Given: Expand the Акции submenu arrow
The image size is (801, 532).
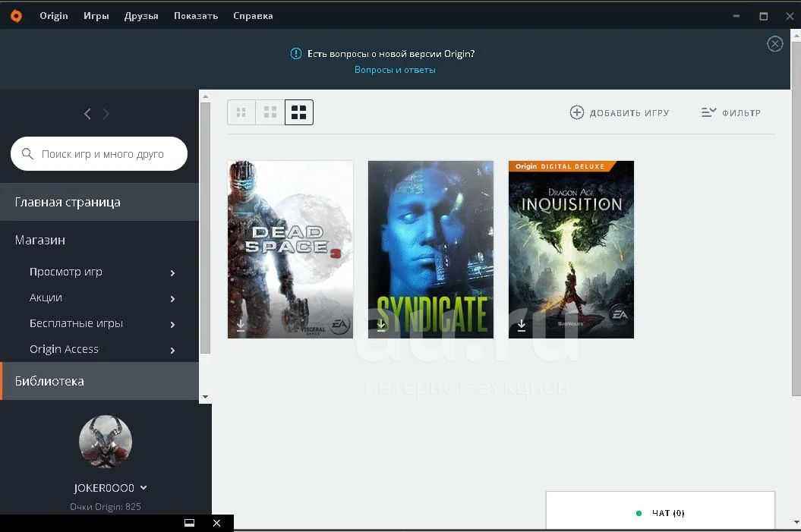Looking at the screenshot, I should pyautogui.click(x=172, y=299).
